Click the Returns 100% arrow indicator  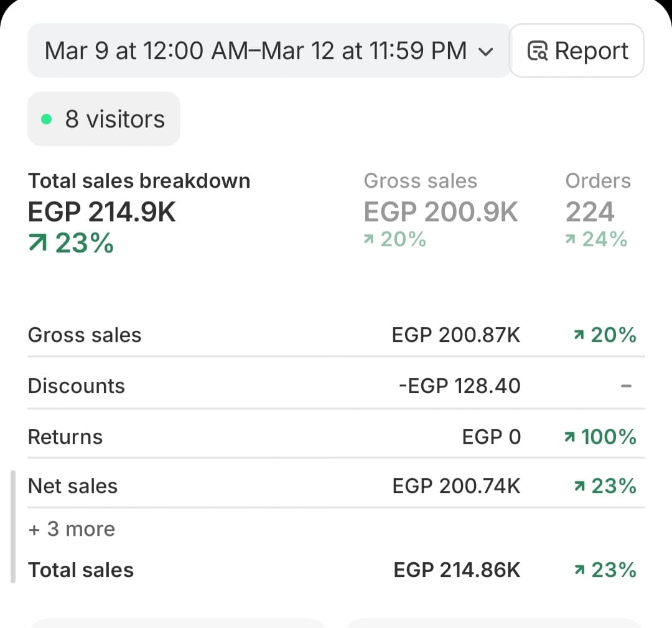coord(568,438)
